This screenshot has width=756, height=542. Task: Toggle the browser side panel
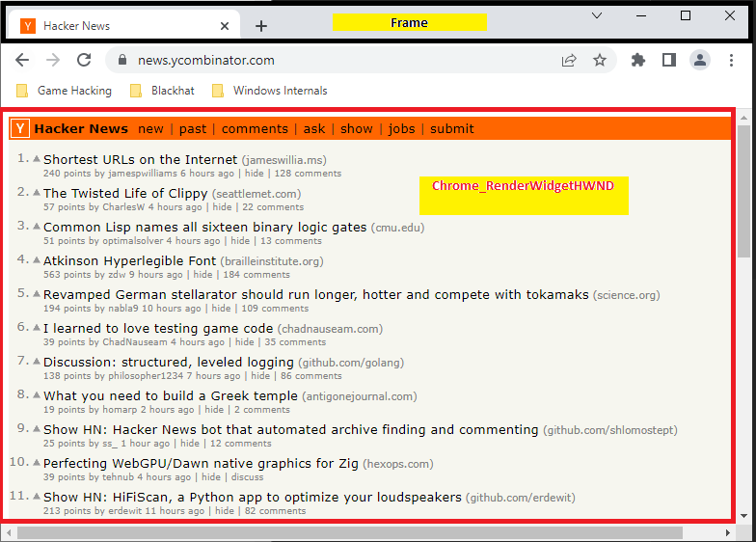click(x=669, y=60)
